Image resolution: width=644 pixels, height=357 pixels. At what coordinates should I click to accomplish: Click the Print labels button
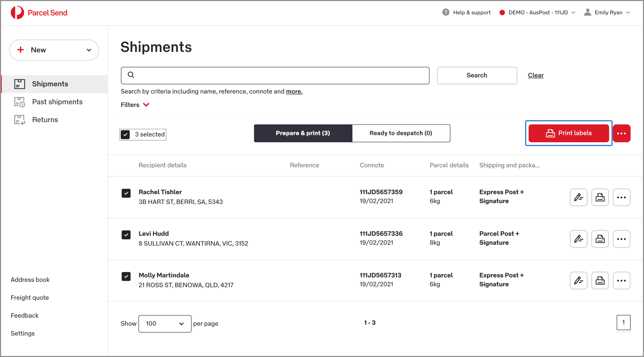(569, 133)
